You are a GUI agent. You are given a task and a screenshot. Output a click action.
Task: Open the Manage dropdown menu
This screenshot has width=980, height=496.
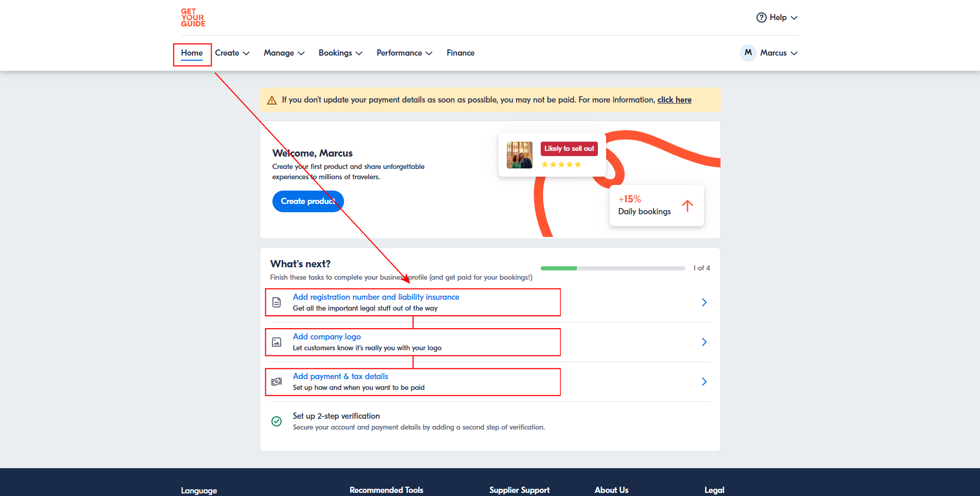pos(284,53)
